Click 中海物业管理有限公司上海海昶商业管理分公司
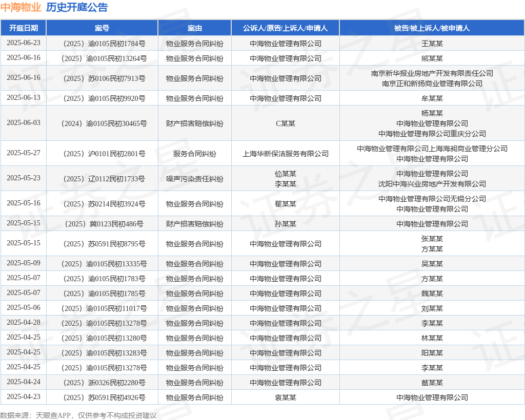525x420 pixels. pyautogui.click(x=432, y=149)
